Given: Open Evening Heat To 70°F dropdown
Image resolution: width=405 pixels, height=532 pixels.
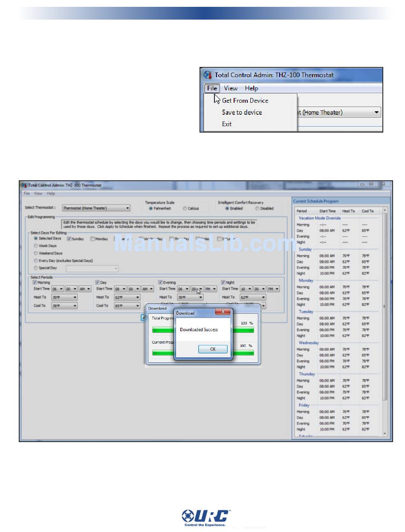Looking at the screenshot, I should click(x=190, y=298).
